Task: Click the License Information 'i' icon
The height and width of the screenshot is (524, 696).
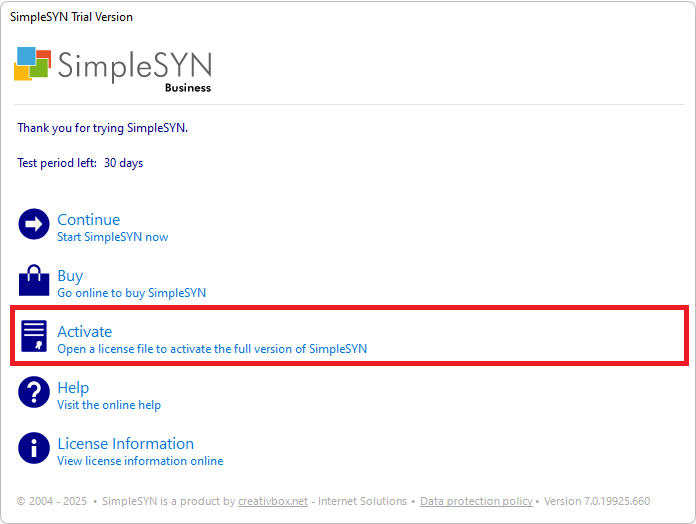Action: coord(34,448)
